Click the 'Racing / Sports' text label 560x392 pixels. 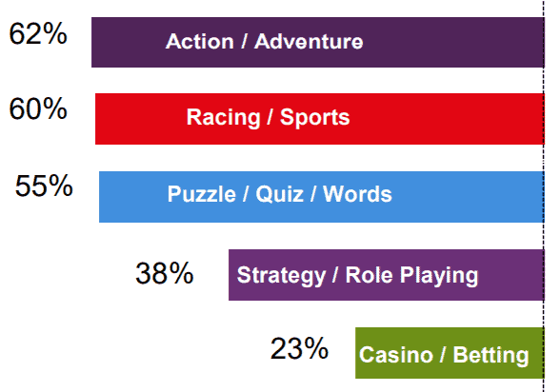pos(268,117)
